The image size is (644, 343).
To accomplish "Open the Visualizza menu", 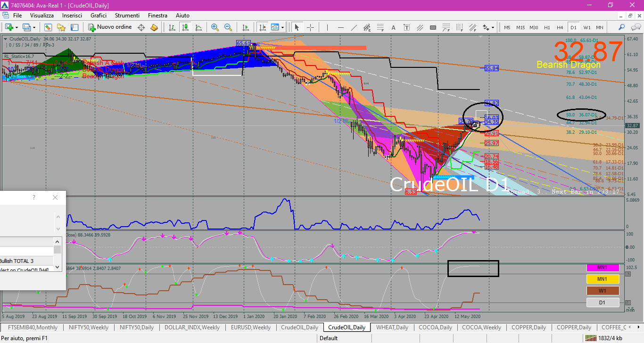I will (41, 16).
